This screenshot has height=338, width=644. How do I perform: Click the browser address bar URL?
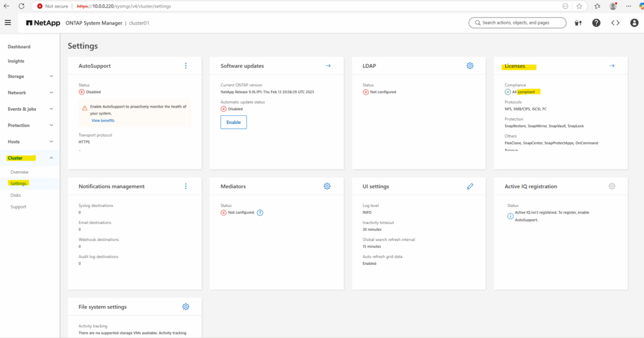(x=124, y=6)
